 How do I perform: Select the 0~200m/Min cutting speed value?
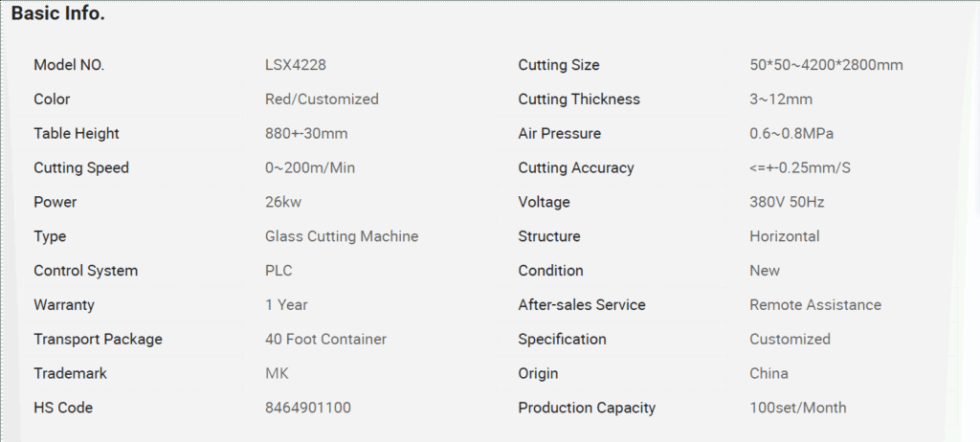point(310,168)
